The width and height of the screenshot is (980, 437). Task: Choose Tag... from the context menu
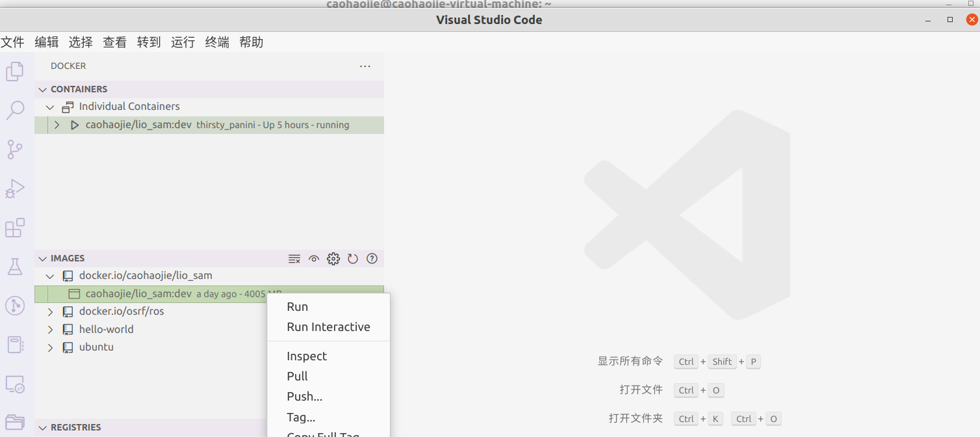click(x=328, y=417)
